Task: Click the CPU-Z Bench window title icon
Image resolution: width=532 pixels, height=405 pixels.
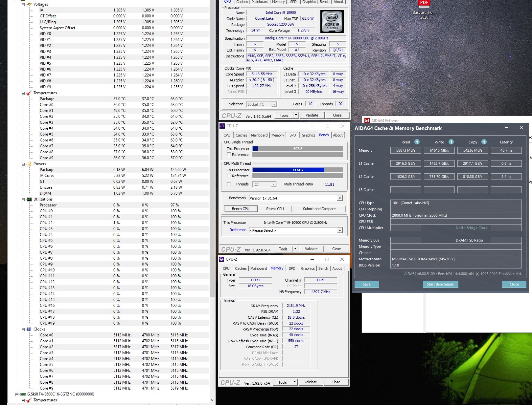Action: (x=222, y=126)
